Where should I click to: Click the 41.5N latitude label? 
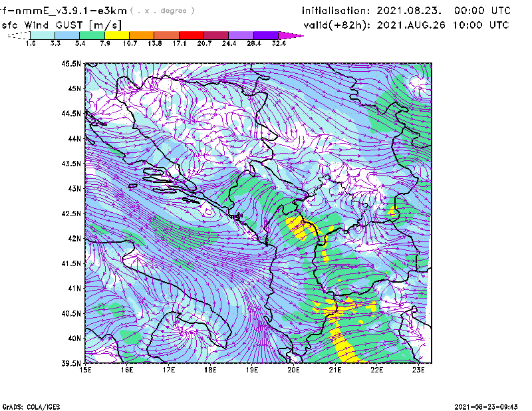[71, 263]
